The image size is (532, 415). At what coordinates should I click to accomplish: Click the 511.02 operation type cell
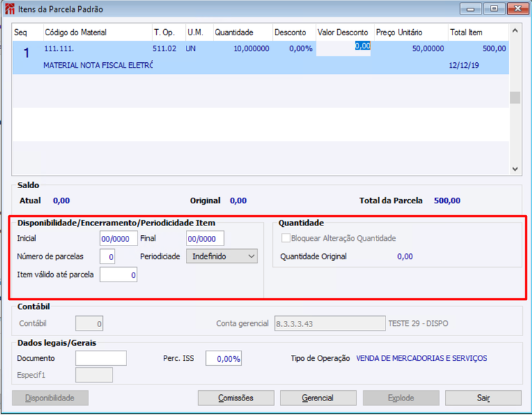click(x=164, y=48)
